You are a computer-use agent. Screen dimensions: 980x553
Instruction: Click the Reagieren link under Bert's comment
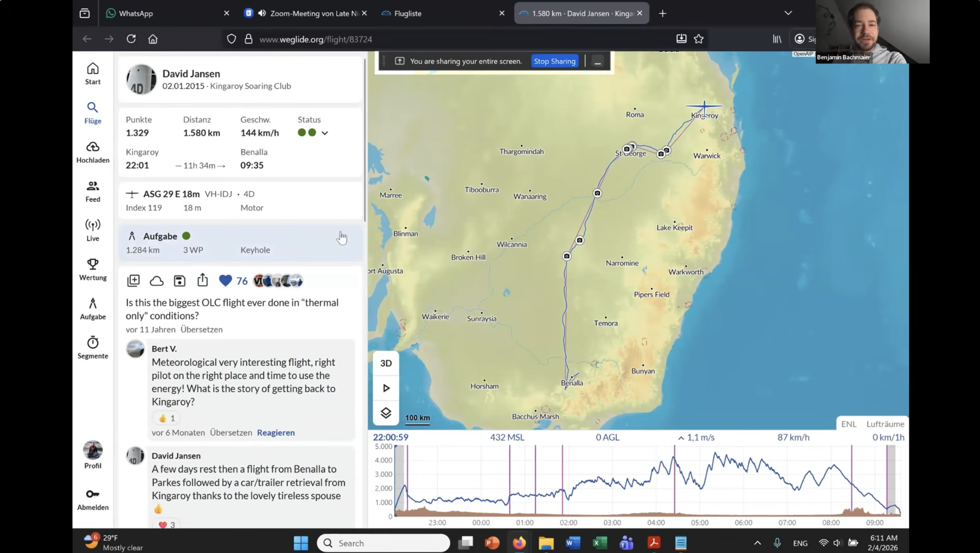tap(276, 433)
